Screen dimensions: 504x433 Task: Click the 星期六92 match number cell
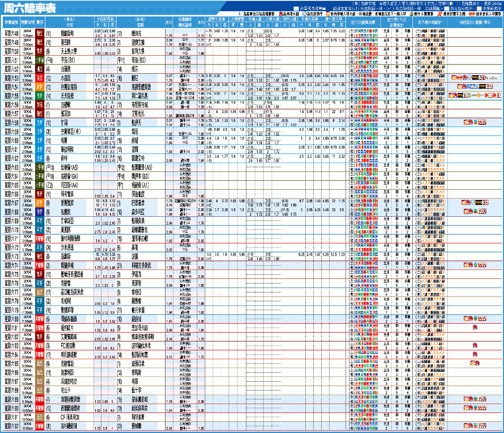click(12, 426)
